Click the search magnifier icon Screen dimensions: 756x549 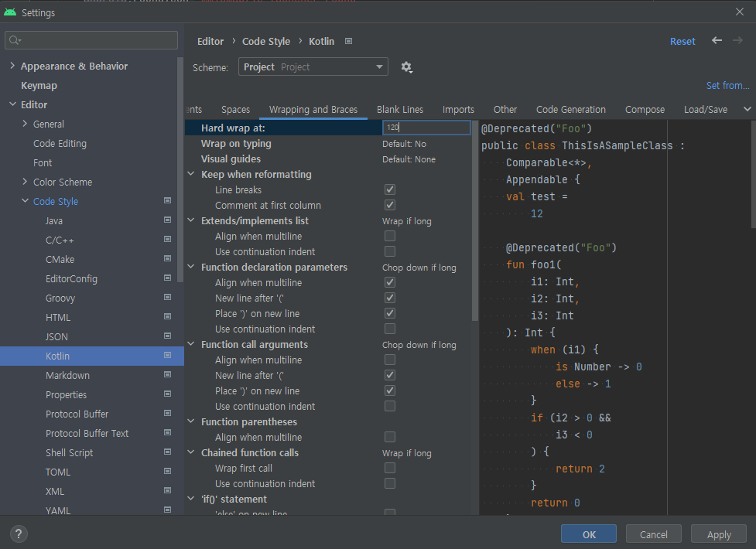pos(15,40)
